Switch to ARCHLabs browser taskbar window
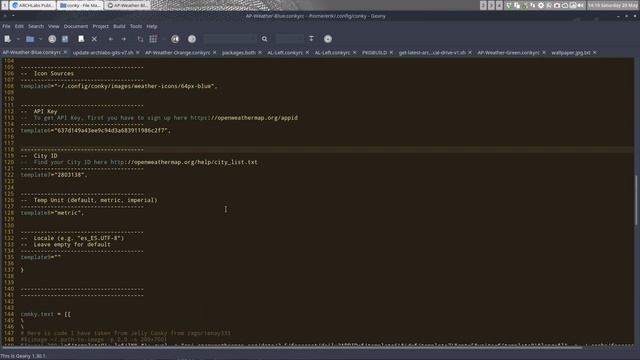This screenshot has width=640, height=360. click(x=33, y=5)
